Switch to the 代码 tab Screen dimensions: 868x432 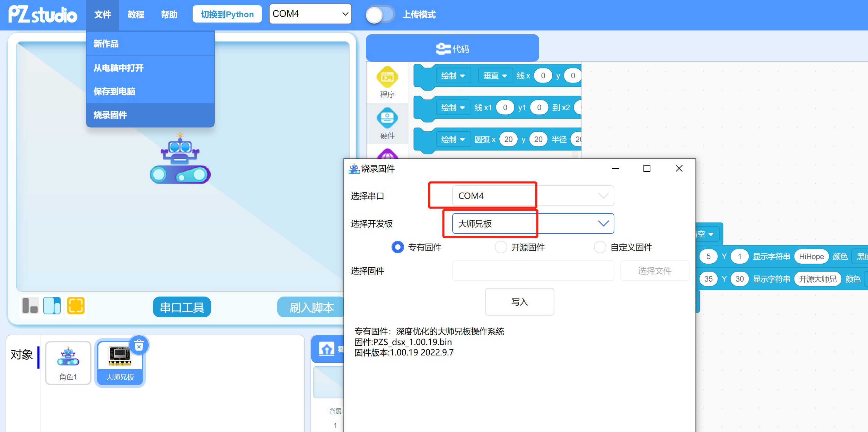(452, 49)
